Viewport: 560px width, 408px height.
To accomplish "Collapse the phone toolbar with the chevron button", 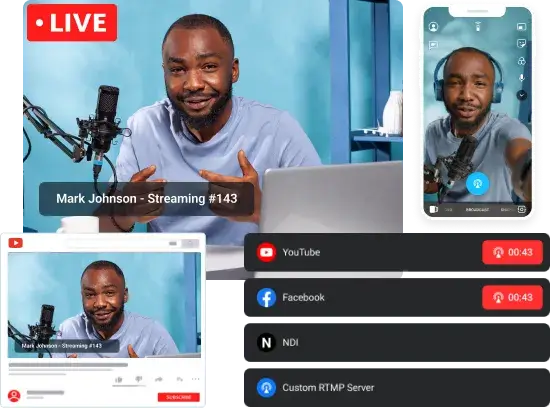I will coord(522,95).
